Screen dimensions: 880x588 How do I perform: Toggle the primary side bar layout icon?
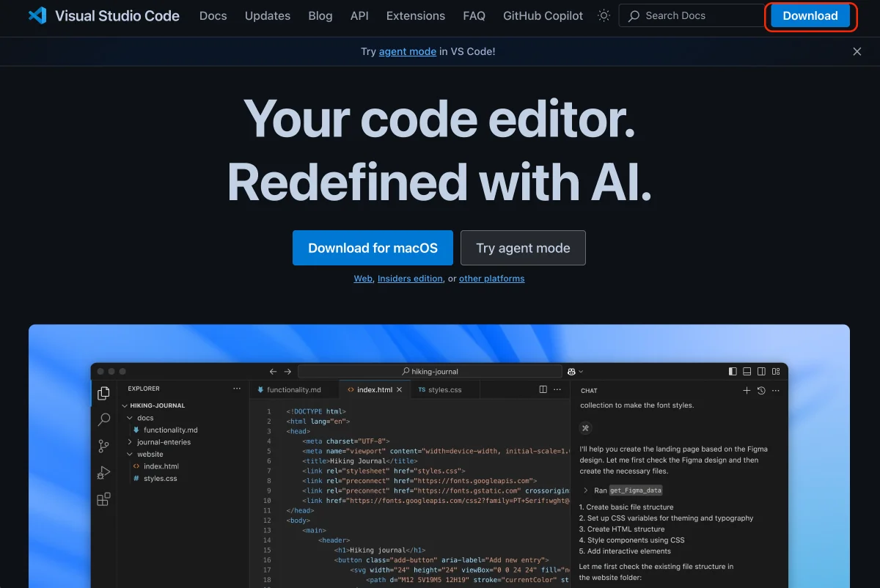pos(733,372)
